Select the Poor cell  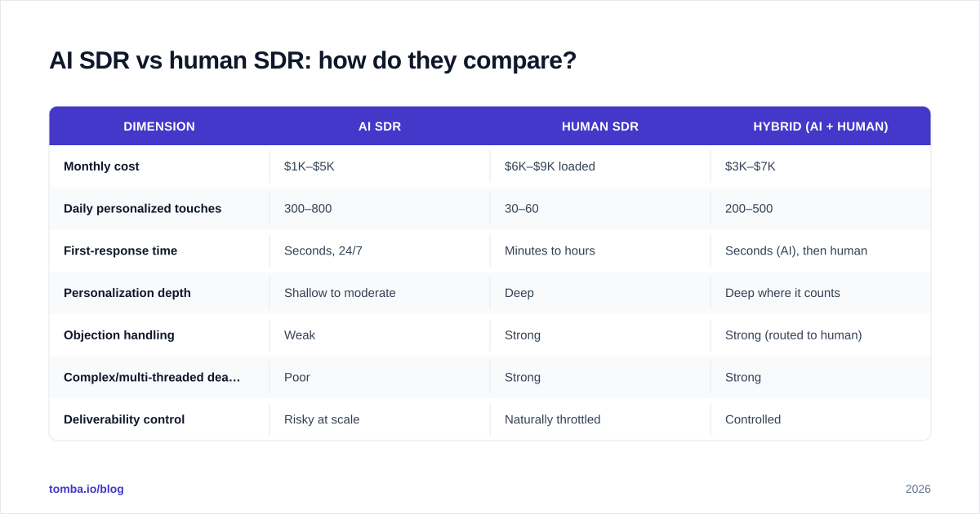[380, 378]
